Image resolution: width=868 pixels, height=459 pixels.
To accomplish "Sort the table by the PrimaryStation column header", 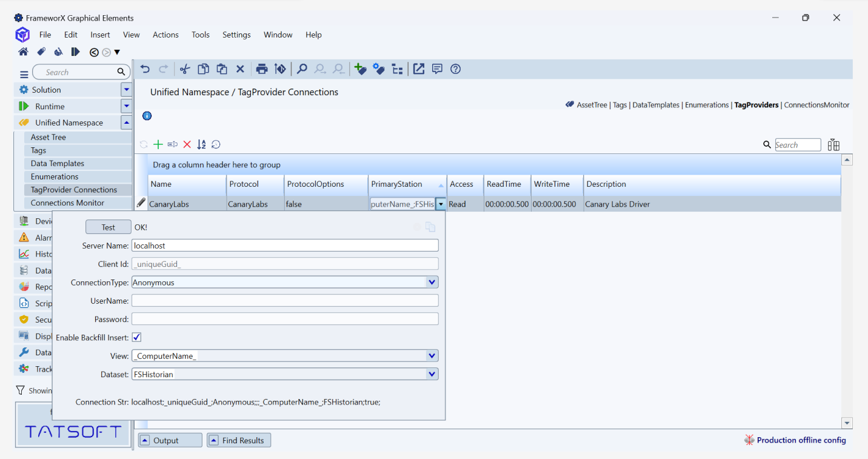I will 407,184.
